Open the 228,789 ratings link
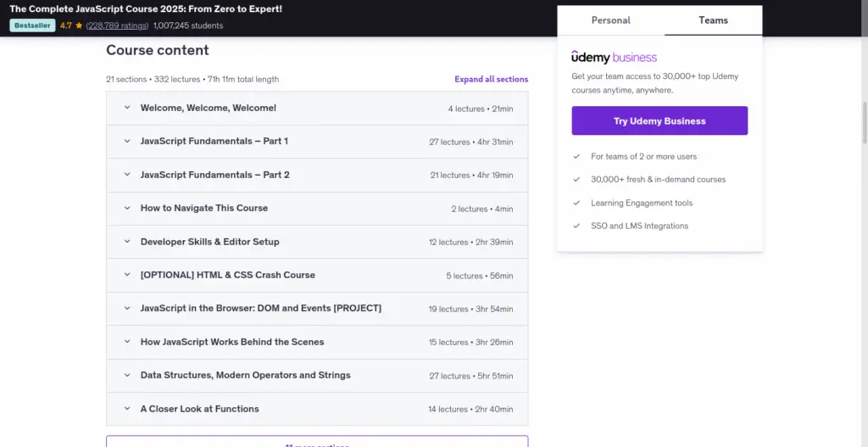Image resolution: width=868 pixels, height=447 pixels. pos(117,25)
